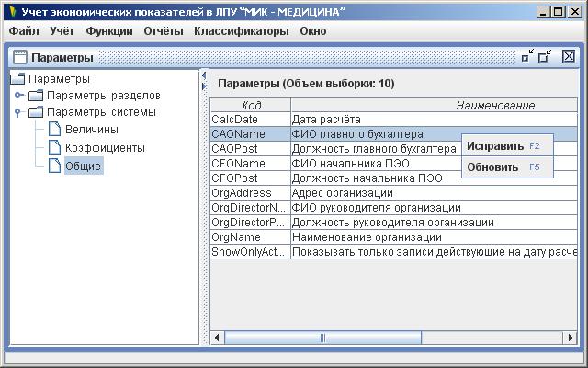Select the ShowOnlyAct... code cell
The width and height of the screenshot is (588, 368).
coord(251,251)
